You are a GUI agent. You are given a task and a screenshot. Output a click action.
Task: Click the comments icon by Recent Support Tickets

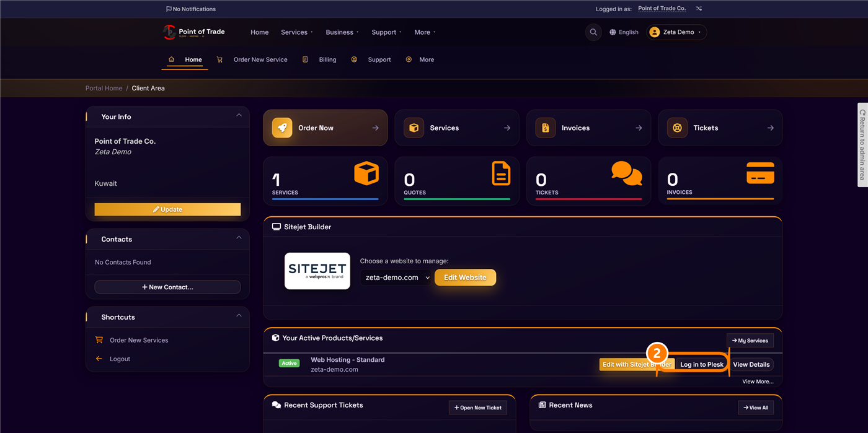click(x=277, y=405)
